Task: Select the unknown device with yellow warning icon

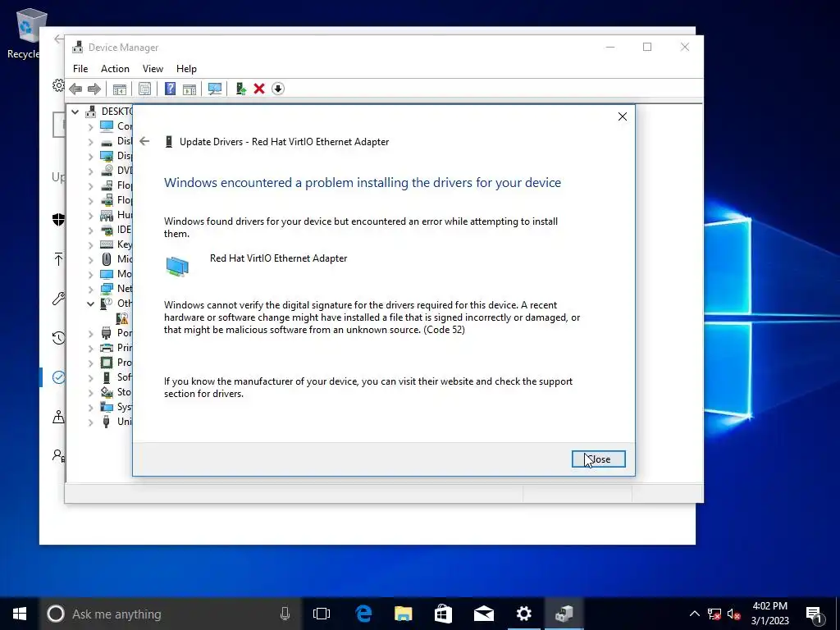Action: pos(122,318)
